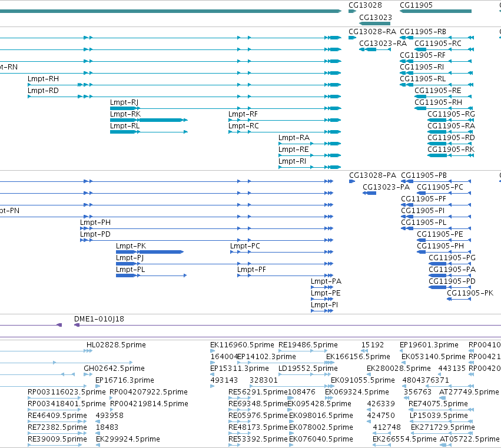Image resolution: width=501 pixels, height=448 pixels.
Task: Select protein Lmpt-PD
Action: 95,234
